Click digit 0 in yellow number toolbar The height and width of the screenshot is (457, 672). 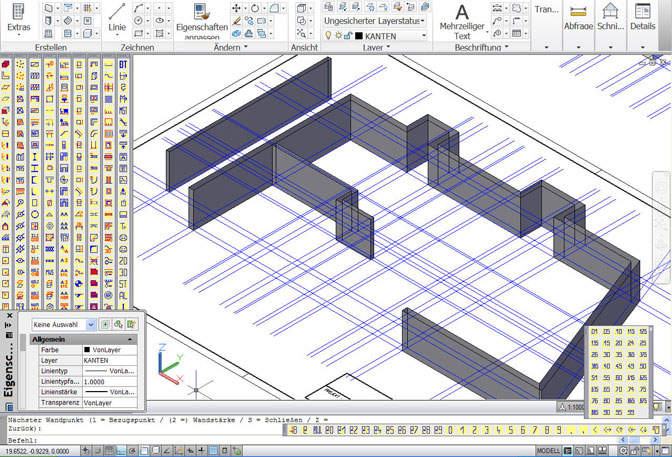[x=450, y=430]
